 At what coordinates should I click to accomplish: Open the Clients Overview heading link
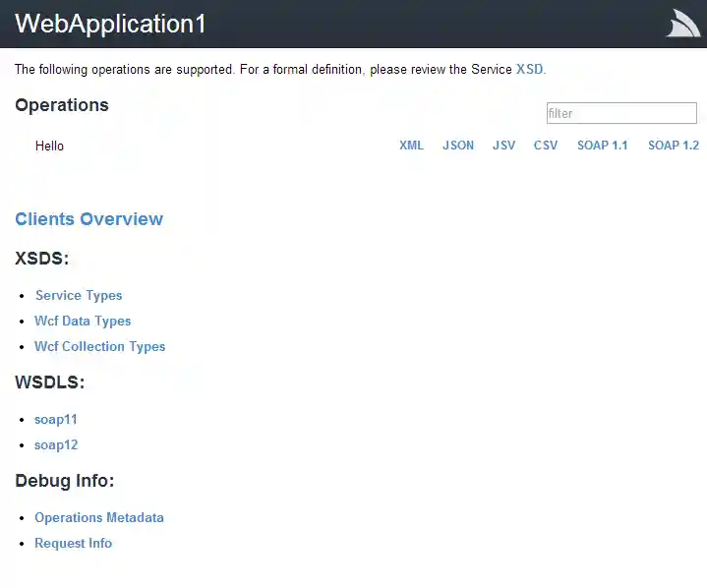pos(88,219)
